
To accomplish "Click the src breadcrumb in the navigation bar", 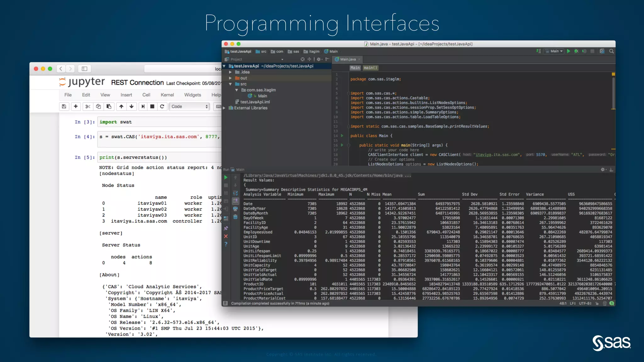I will pyautogui.click(x=261, y=52).
